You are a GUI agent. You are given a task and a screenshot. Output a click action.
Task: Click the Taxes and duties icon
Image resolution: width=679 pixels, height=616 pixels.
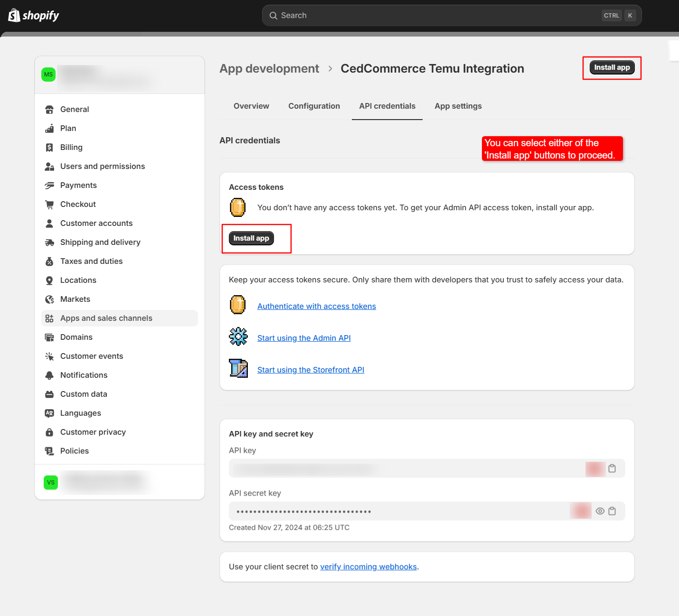(x=49, y=261)
